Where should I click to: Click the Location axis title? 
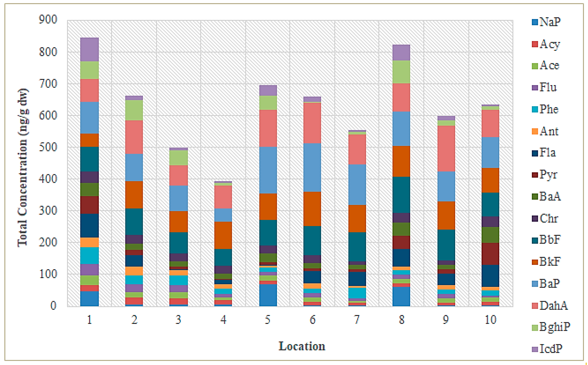pos(302,346)
